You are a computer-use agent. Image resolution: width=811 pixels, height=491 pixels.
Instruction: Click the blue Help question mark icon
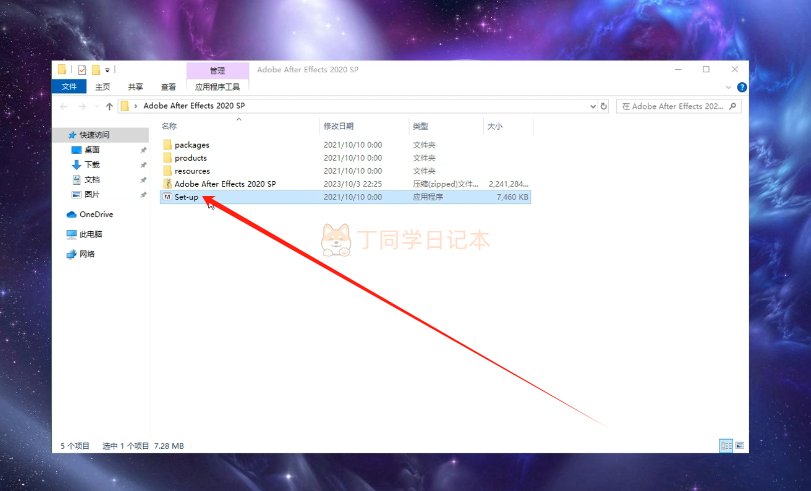[x=742, y=87]
